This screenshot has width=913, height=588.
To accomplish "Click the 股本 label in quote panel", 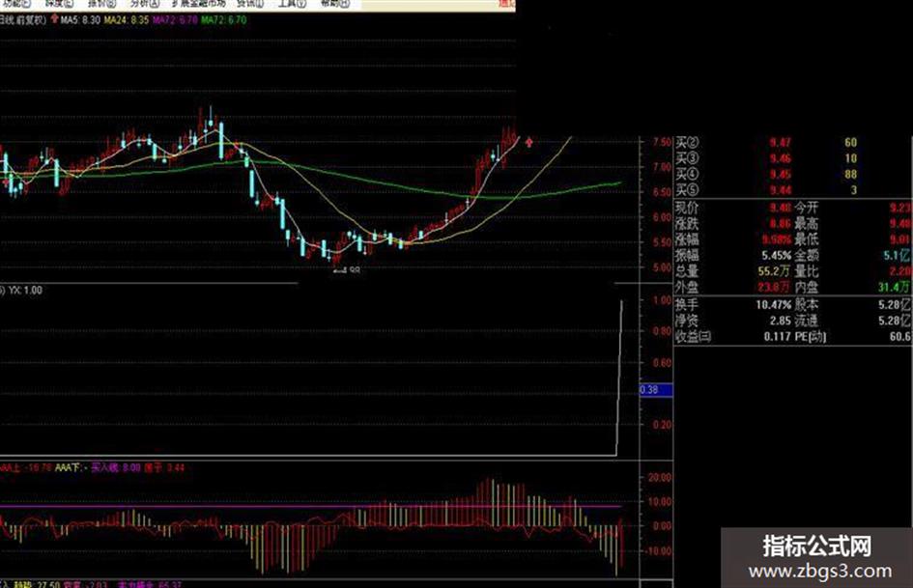I will tap(807, 304).
